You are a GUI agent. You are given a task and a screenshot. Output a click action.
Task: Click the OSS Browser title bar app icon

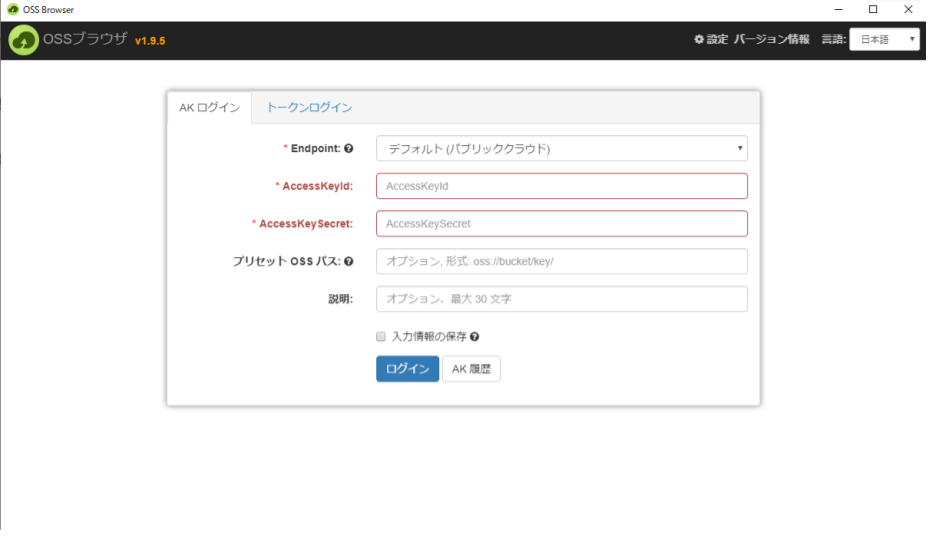point(12,10)
